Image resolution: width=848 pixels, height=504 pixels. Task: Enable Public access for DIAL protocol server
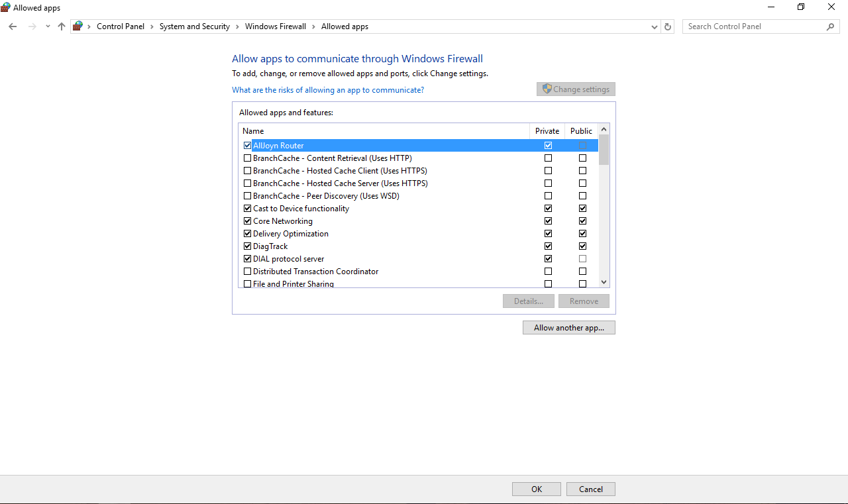[582, 258]
